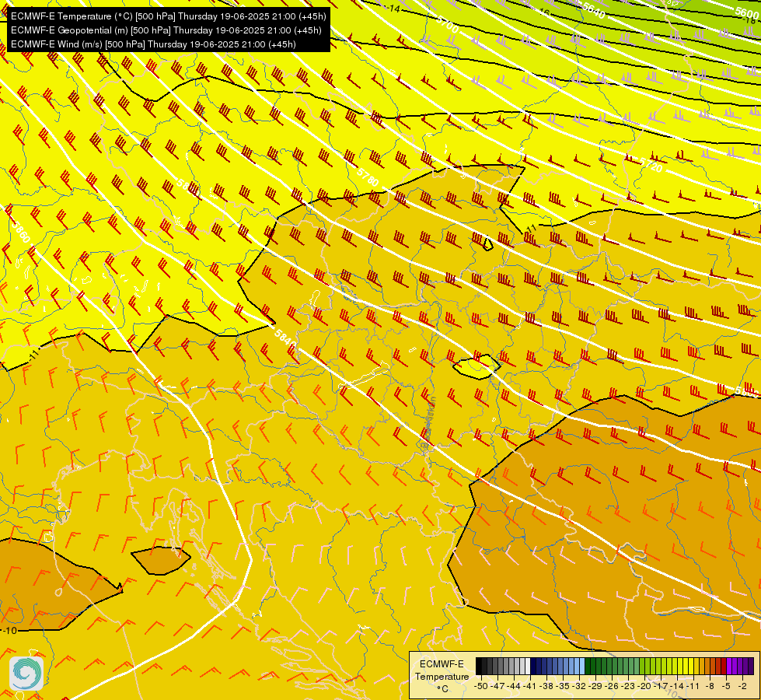The image size is (761, 700).
Task: Click the 5840 geopotential contour label
Action: pyautogui.click(x=285, y=338)
